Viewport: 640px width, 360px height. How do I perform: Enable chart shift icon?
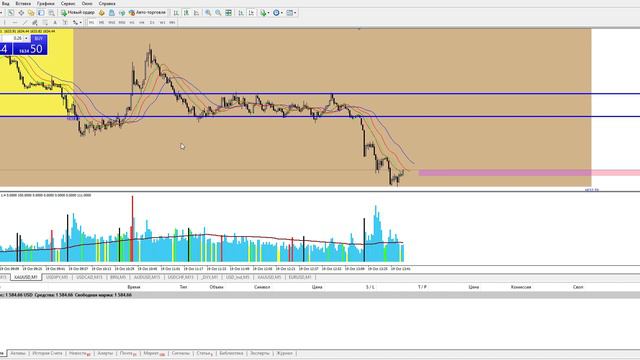click(x=251, y=13)
